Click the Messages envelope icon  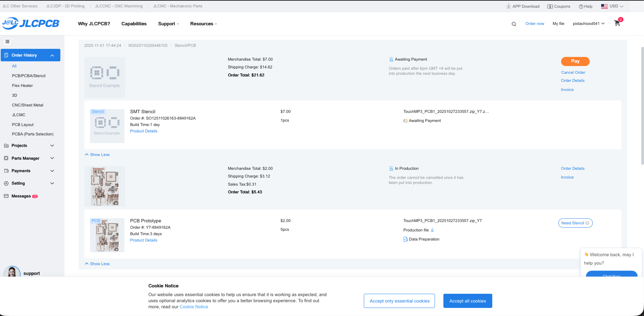[x=6, y=196]
